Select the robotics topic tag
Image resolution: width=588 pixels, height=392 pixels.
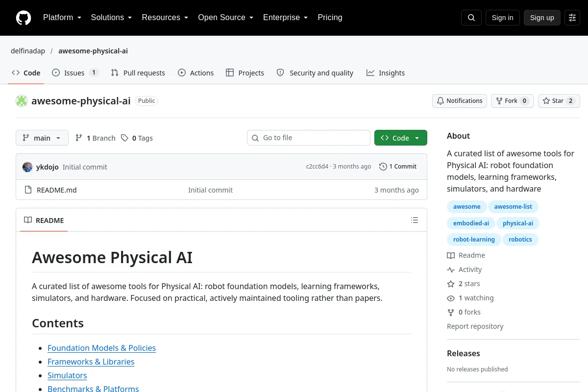click(520, 240)
